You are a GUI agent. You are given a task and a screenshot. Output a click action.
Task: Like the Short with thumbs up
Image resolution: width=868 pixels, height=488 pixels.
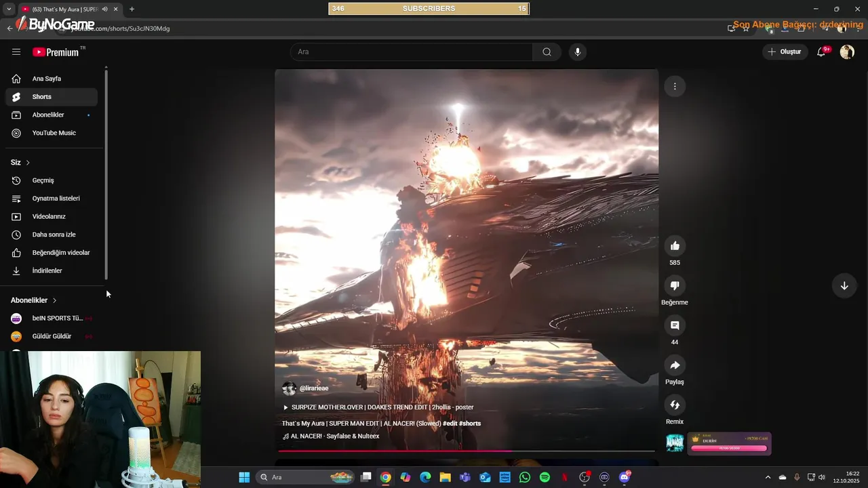click(675, 246)
